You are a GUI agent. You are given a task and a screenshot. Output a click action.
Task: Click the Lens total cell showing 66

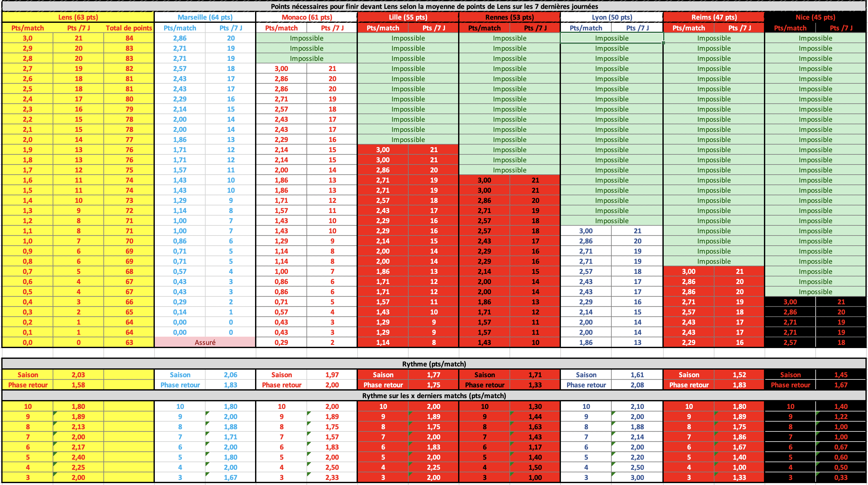[x=129, y=302]
